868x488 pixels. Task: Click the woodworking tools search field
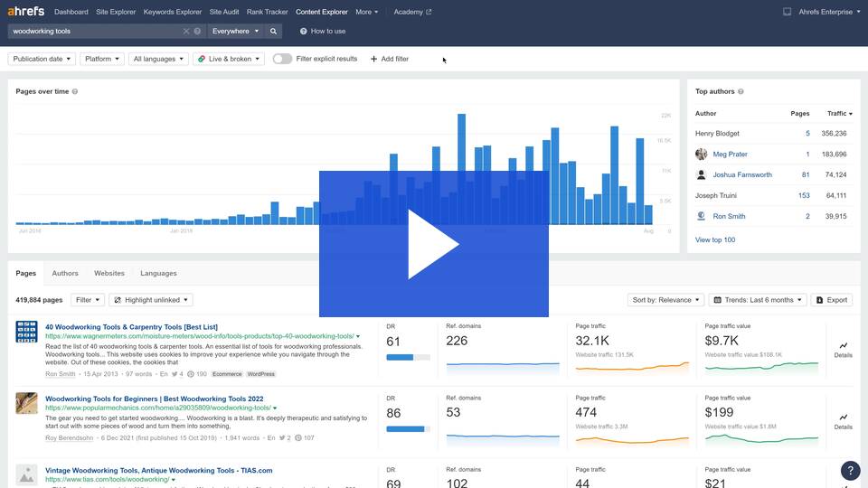coord(95,31)
